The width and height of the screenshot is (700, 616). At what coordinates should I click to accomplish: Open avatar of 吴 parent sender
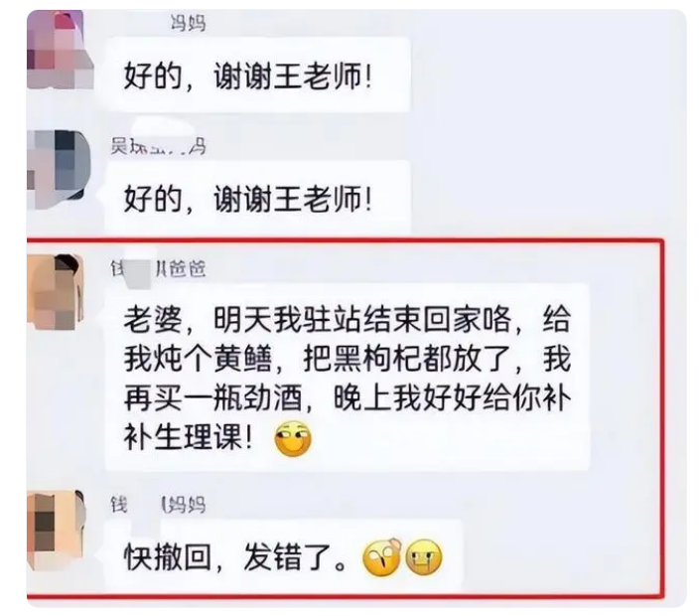[59, 169]
